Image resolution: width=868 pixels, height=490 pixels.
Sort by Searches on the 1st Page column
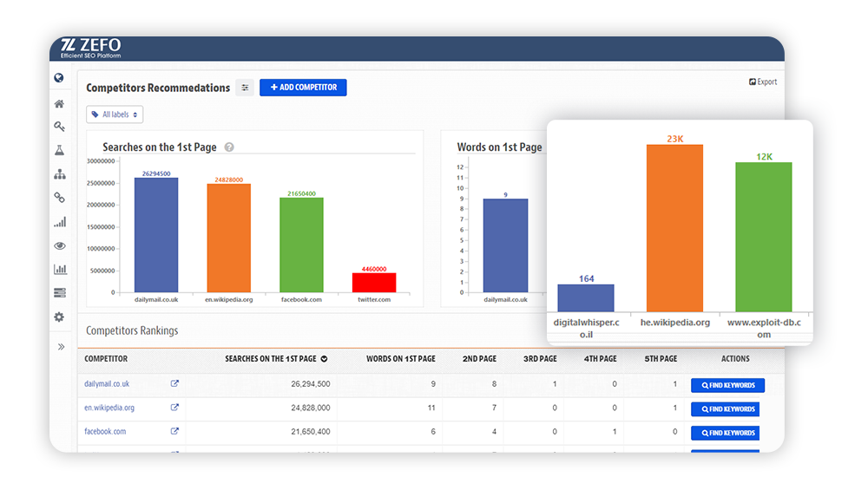pyautogui.click(x=276, y=359)
